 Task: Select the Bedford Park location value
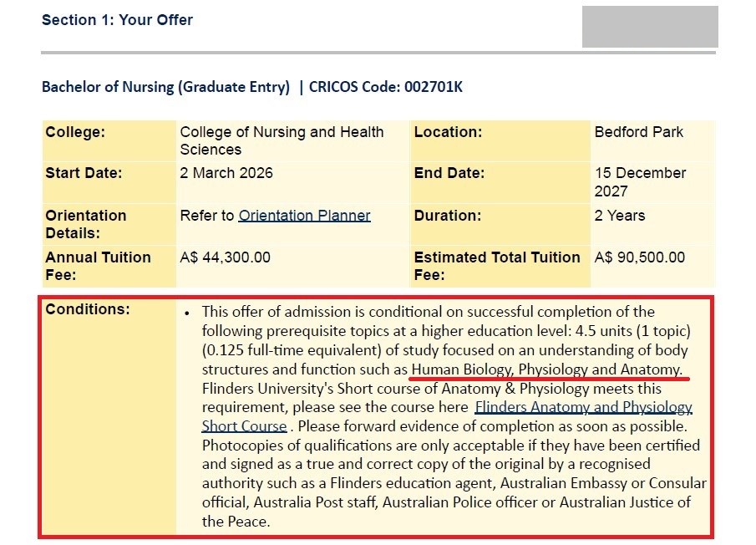639,132
